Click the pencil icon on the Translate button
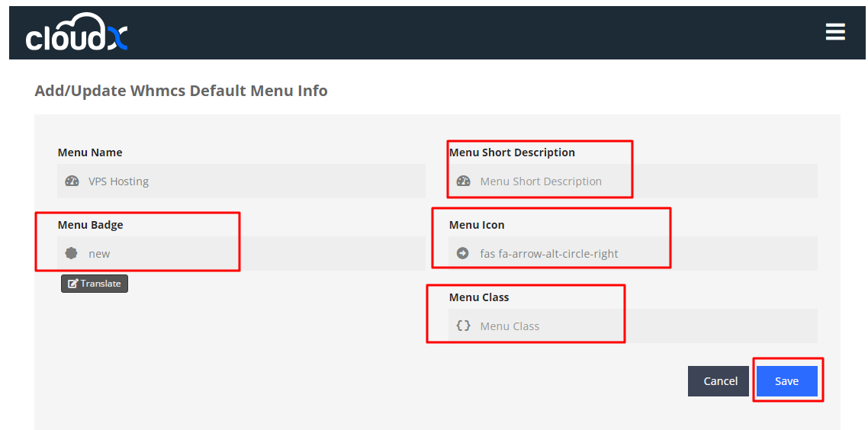Viewport: 868px width, 430px height. 73,284
